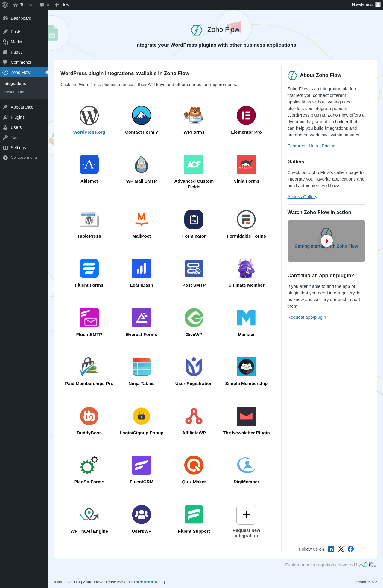383x588 pixels.
Task: Open the FluentSMTP icon
Action: tap(89, 318)
